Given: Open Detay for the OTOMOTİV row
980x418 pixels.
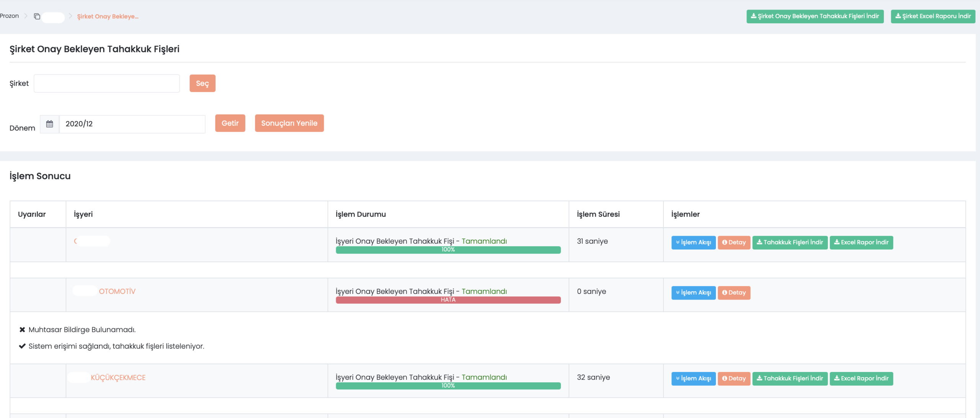Looking at the screenshot, I should click(733, 292).
